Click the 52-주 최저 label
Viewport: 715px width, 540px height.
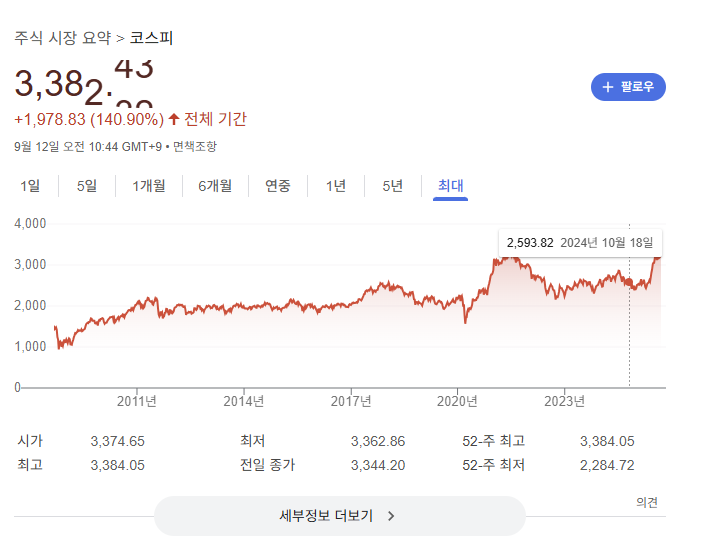coord(493,465)
